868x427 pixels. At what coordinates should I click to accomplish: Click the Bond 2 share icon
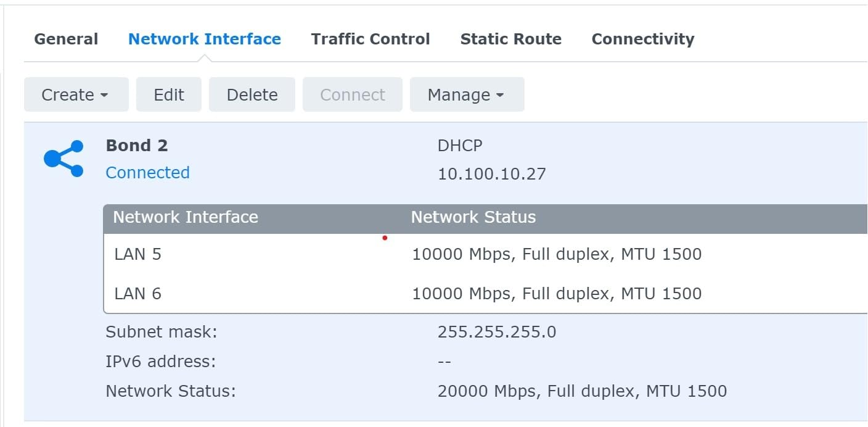63,159
